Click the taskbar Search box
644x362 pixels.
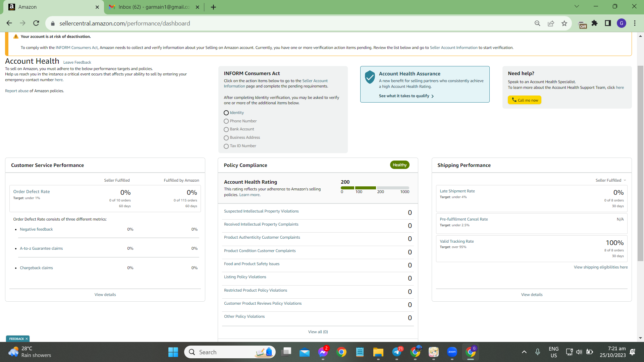click(x=230, y=352)
